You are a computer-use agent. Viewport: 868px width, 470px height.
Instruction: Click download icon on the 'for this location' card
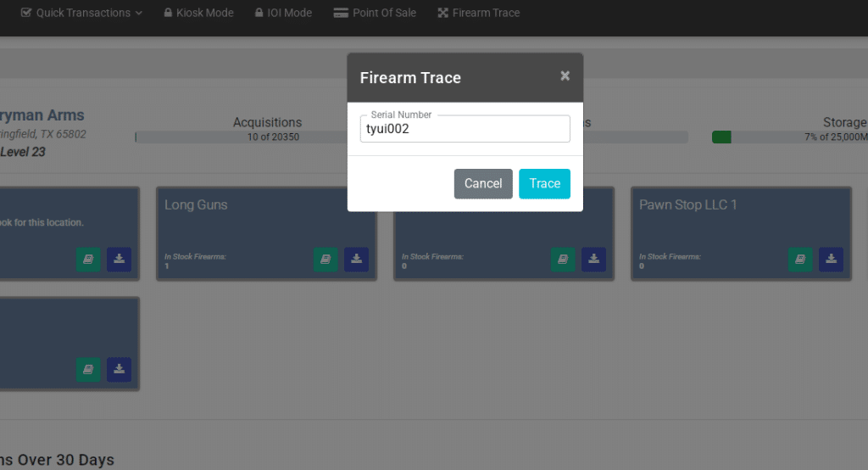pyautogui.click(x=119, y=259)
